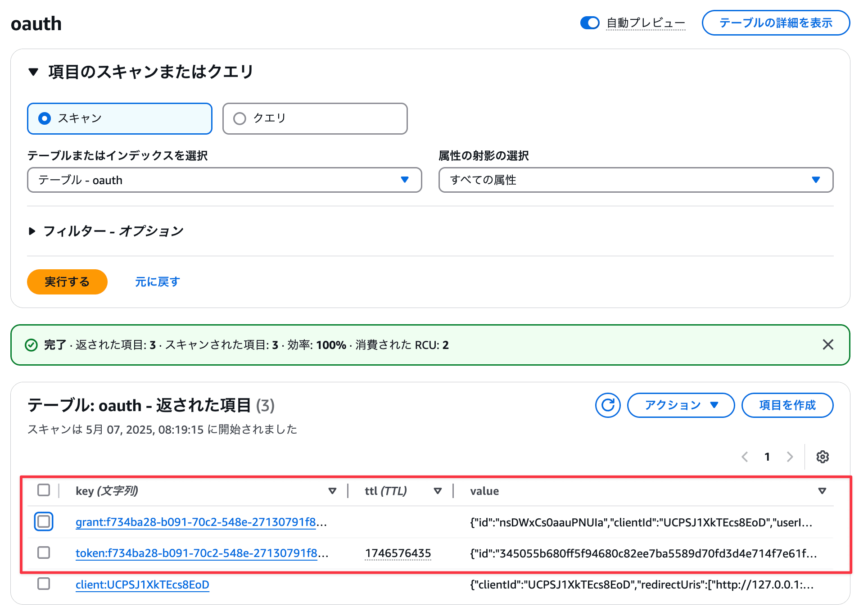Sort by the key column arrow
The width and height of the screenshot is (859, 616).
[x=332, y=491]
